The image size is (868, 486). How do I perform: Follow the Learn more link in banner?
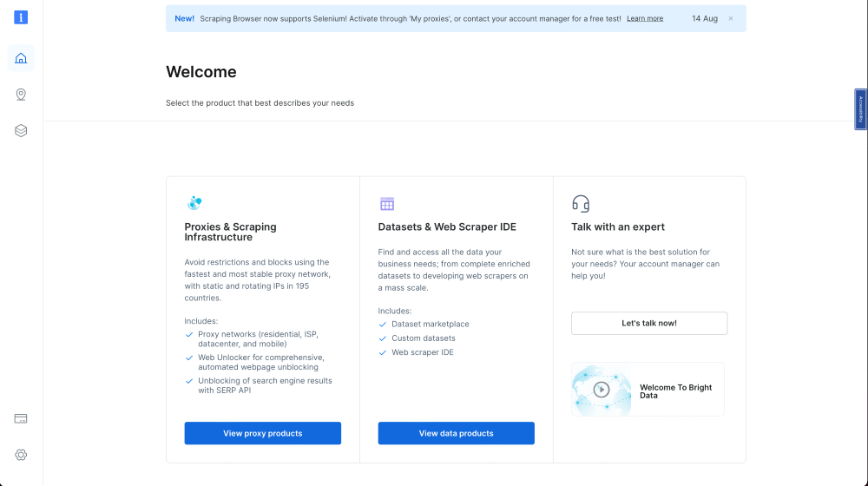(x=645, y=18)
